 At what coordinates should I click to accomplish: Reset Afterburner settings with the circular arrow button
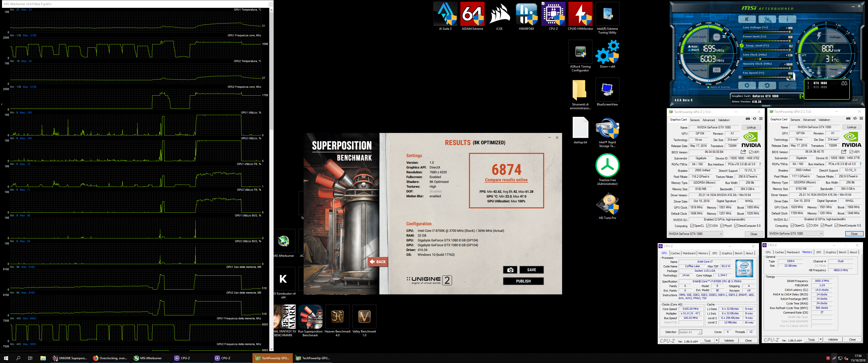pos(767,86)
